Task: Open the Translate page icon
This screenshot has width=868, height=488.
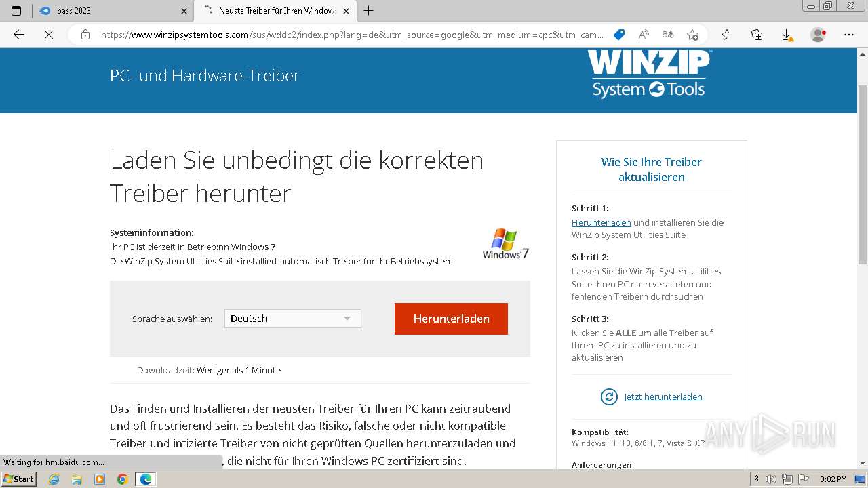Action: pos(668,35)
